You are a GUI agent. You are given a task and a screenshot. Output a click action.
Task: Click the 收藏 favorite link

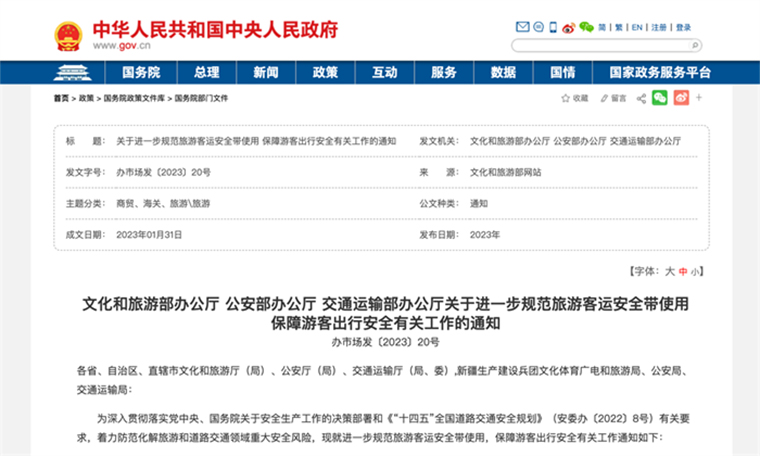click(574, 98)
